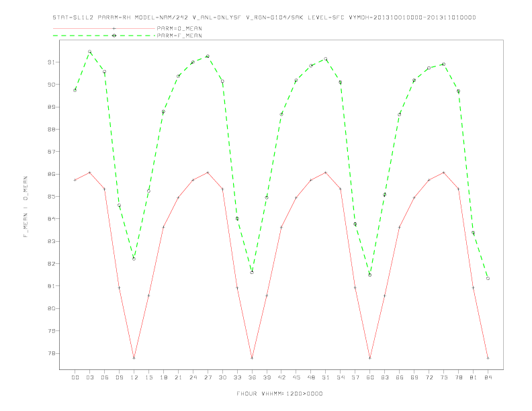This screenshot has height=411, width=532.
Task: Click the y-axis tick label 89
Action: coord(51,107)
